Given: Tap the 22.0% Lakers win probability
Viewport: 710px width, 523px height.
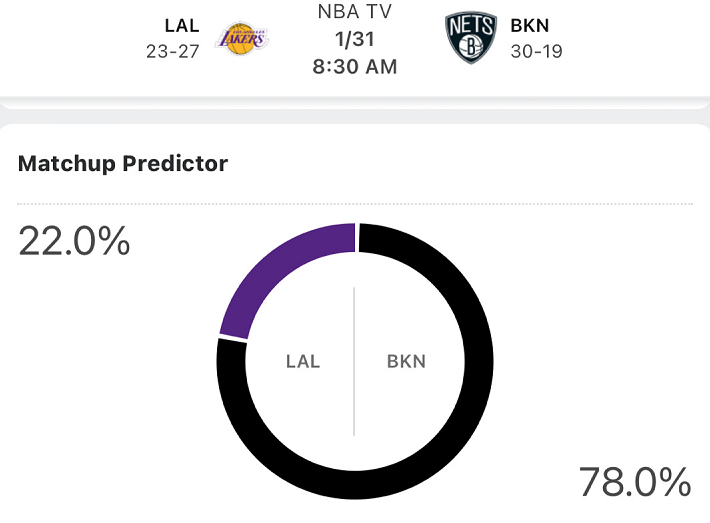Looking at the screenshot, I should point(74,241).
